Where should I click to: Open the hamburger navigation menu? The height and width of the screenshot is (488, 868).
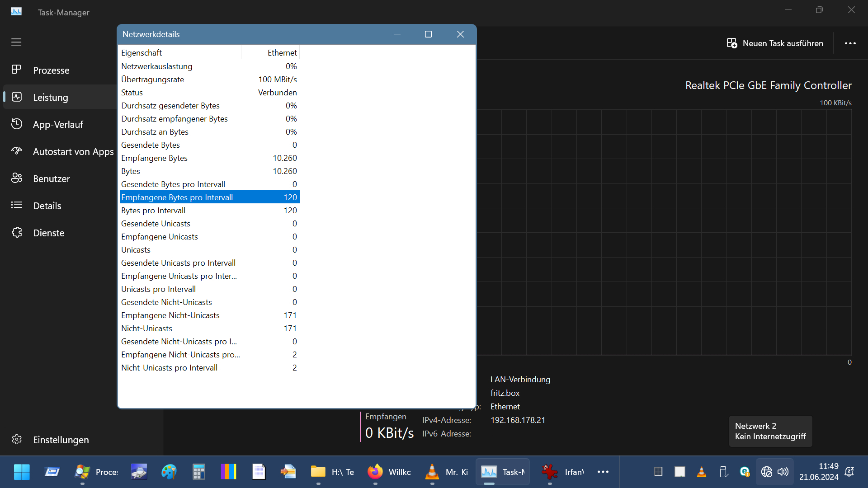pyautogui.click(x=16, y=42)
